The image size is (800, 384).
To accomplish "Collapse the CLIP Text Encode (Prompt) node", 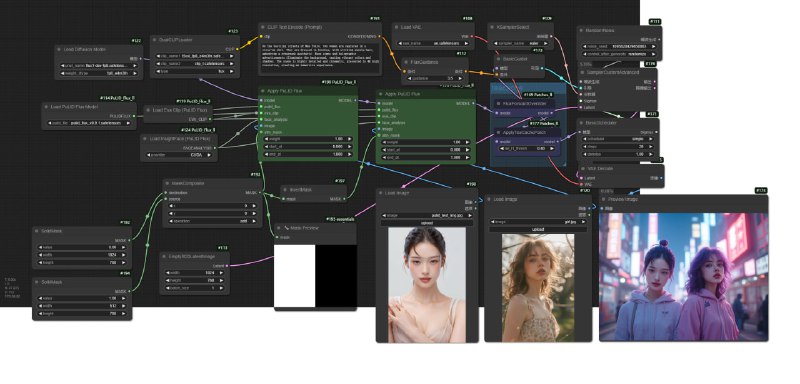I will pos(263,27).
